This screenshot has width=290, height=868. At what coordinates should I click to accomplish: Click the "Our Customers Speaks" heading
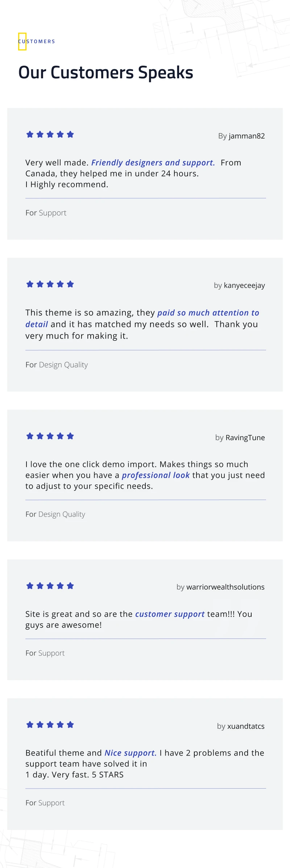click(x=105, y=73)
